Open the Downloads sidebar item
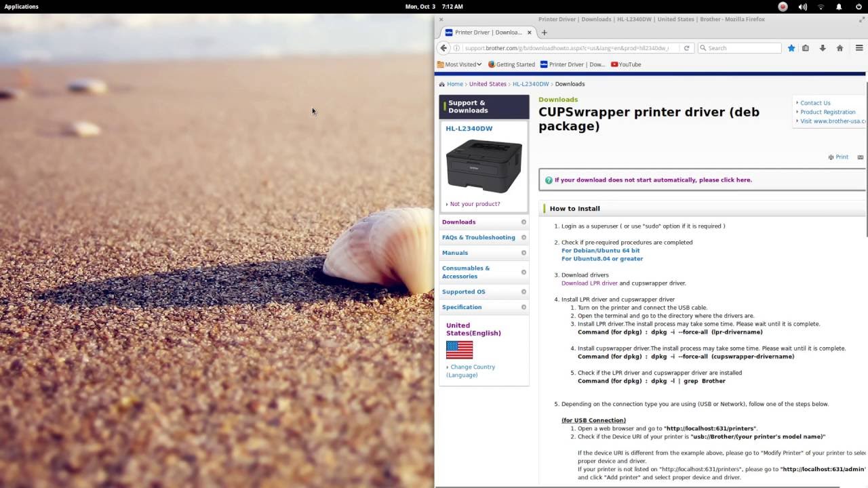Image resolution: width=868 pixels, height=488 pixels. click(x=484, y=222)
